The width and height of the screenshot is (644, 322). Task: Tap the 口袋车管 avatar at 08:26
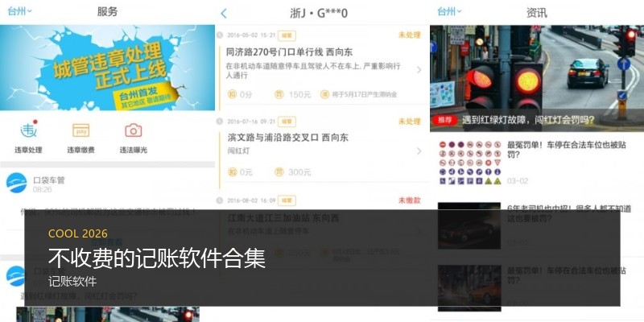(16, 184)
